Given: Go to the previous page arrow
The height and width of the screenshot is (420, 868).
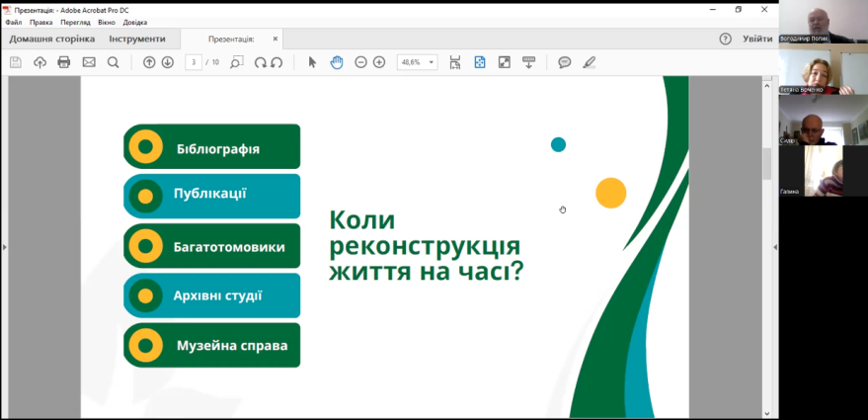Looking at the screenshot, I should [149, 62].
